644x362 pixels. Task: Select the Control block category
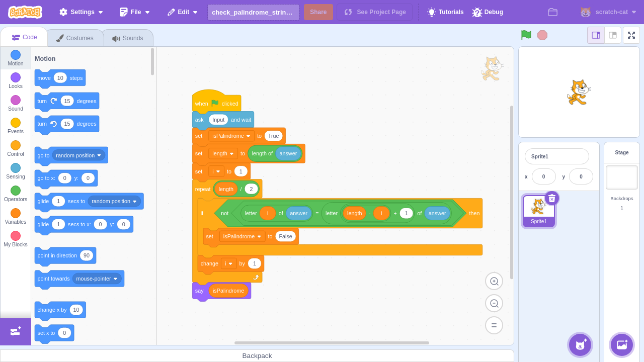click(16, 148)
